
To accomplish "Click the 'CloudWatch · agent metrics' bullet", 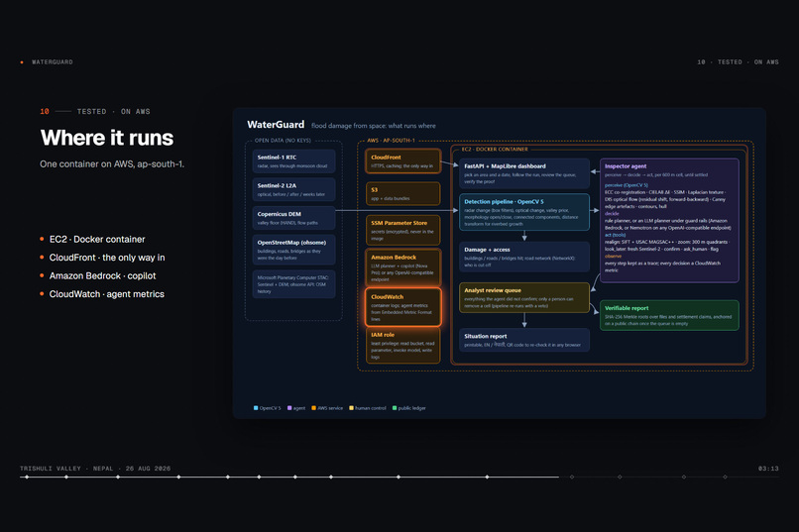I will pos(106,294).
